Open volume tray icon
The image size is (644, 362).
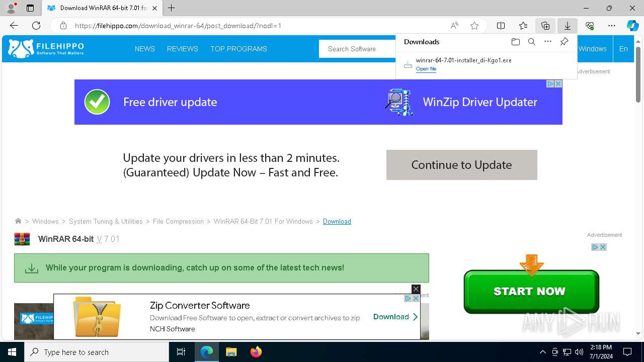click(579, 352)
